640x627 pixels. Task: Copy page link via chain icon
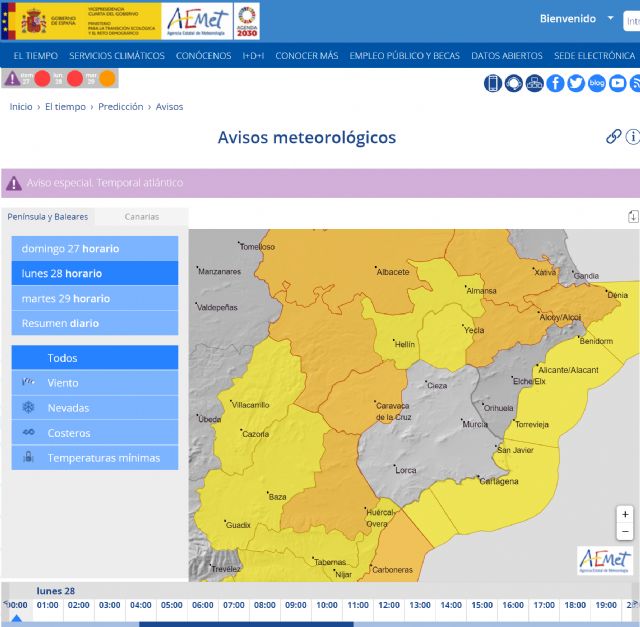614,137
